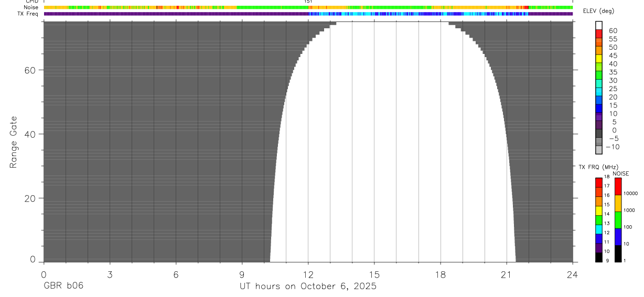Click the x-axis tick label "18" under the plot
Viewport: 644px width, 297px height.
click(440, 274)
